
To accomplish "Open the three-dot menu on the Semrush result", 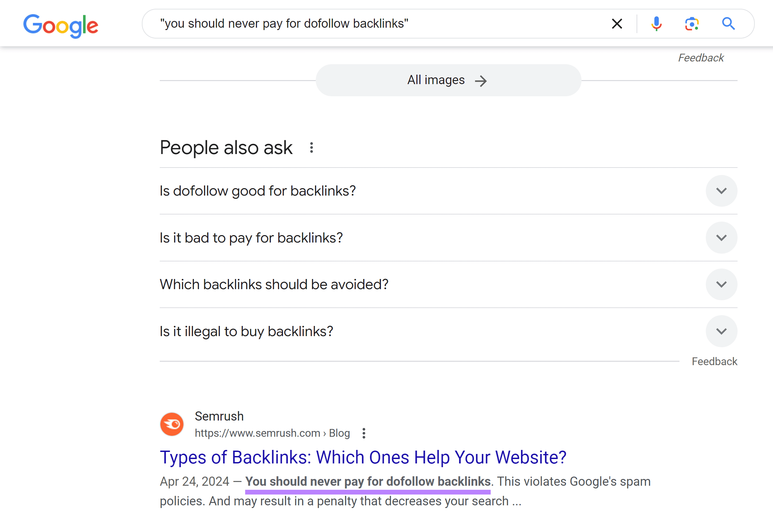I will 364,433.
